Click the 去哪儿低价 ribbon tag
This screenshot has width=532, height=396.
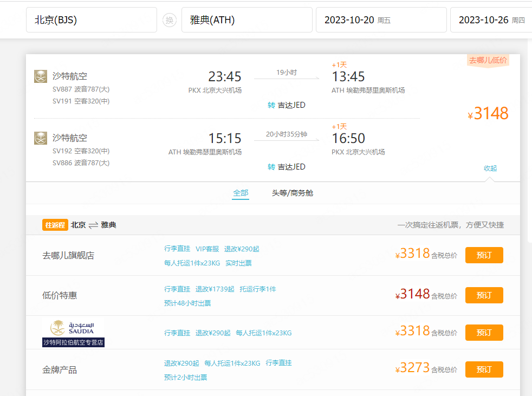click(488, 61)
